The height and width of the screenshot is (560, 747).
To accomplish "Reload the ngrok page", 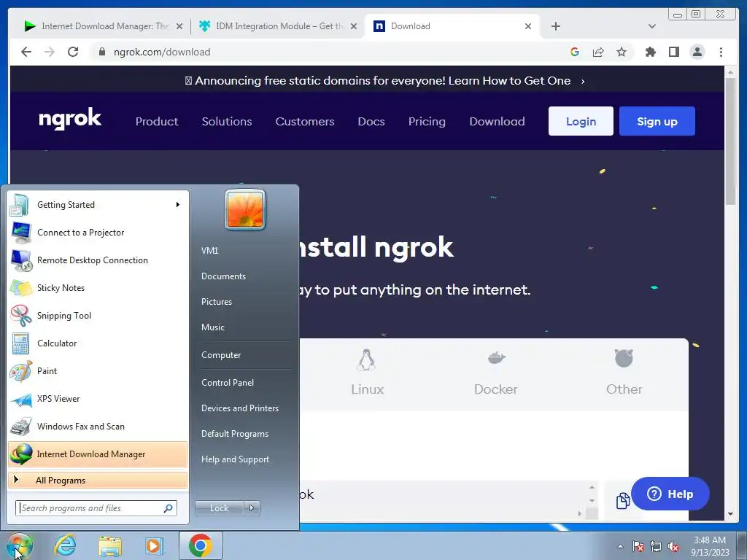I will click(73, 52).
